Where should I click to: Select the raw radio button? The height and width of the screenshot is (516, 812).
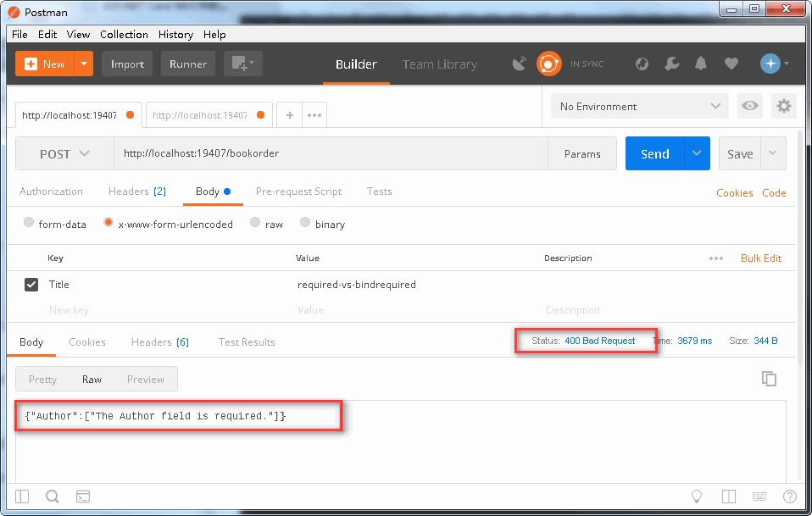[x=255, y=223]
